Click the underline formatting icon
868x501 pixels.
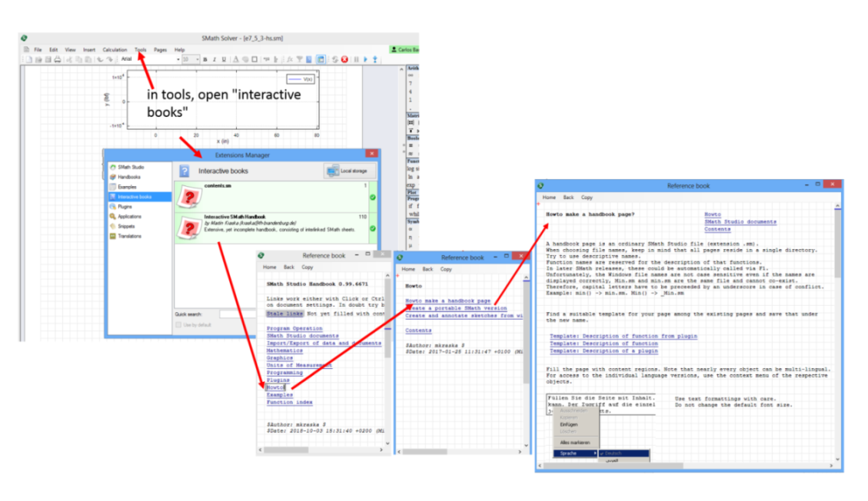coord(224,59)
